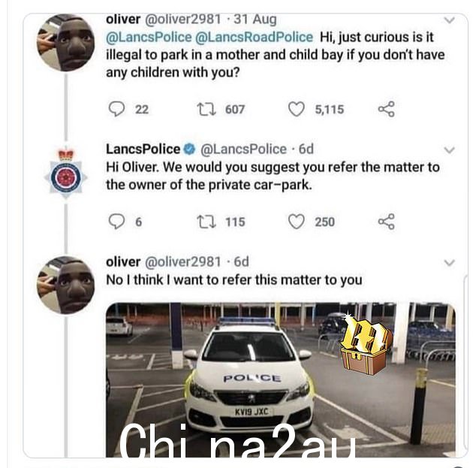Share the LancsPolice reply tweet
Screen dimensions: 476x468
coord(387,222)
